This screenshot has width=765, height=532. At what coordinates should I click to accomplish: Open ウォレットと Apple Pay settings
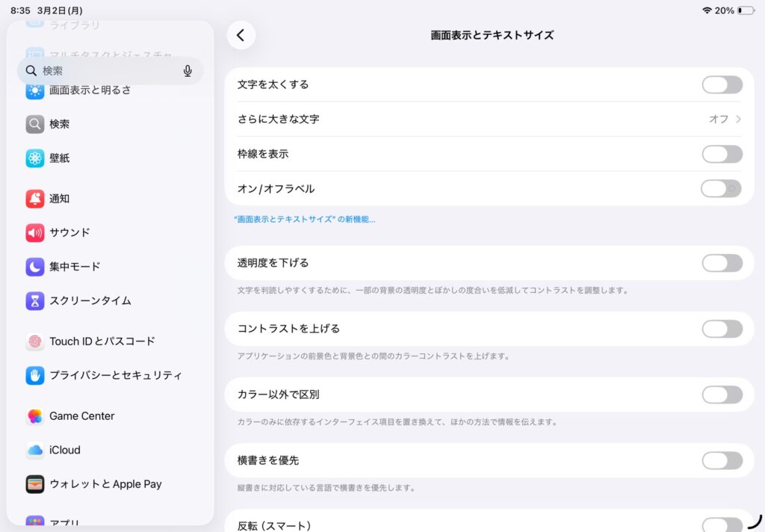tap(105, 484)
